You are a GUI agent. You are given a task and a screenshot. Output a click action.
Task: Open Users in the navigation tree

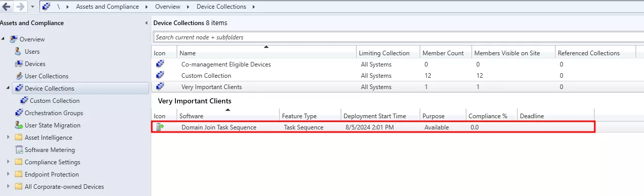pyautogui.click(x=32, y=52)
